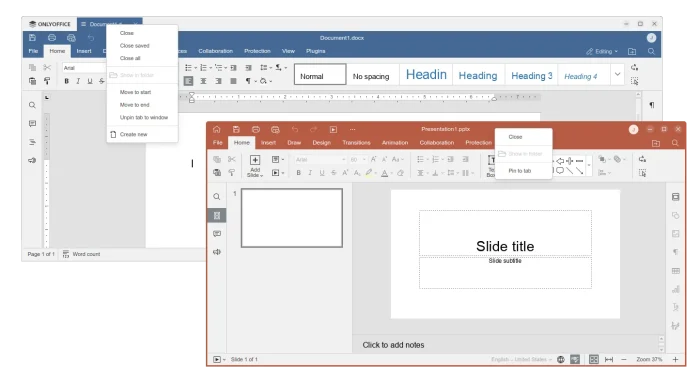Choose Unpin tab to window menu entry
Image resolution: width=700 pixels, height=386 pixels.
click(144, 117)
